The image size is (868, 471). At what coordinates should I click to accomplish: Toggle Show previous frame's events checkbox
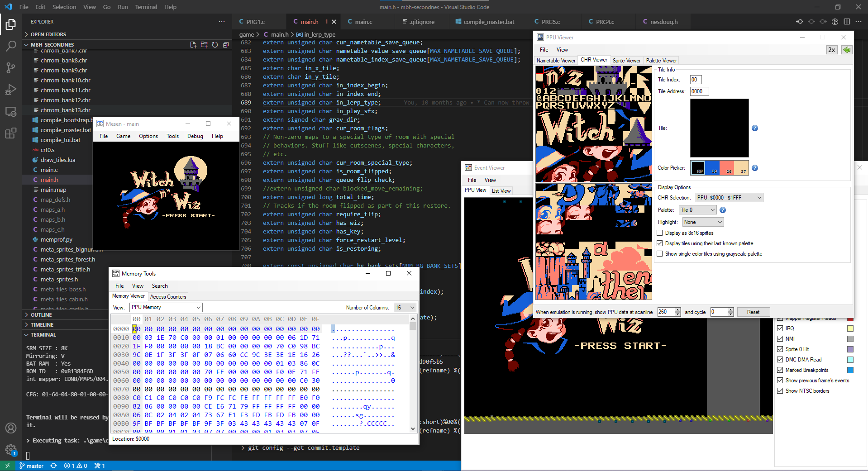pyautogui.click(x=780, y=381)
